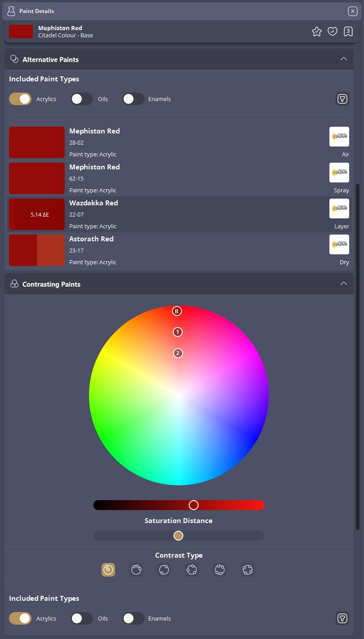This screenshot has height=639, width=364.
Task: Click the heart favorite icon for Mephiston Red
Action: pos(333,31)
